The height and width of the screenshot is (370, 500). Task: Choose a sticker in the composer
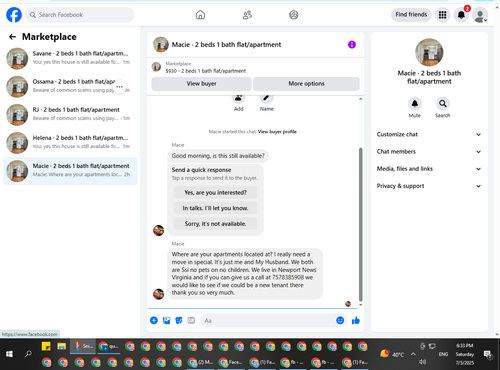[179, 321]
